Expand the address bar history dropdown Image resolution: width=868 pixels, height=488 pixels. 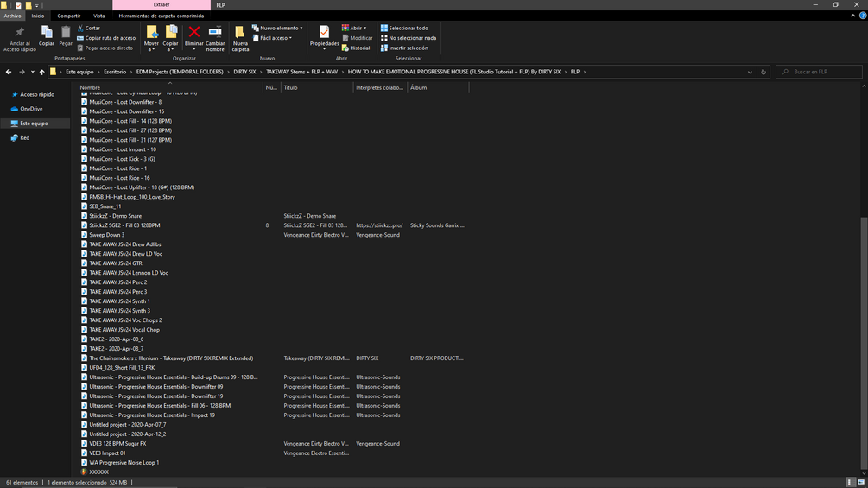pyautogui.click(x=750, y=72)
